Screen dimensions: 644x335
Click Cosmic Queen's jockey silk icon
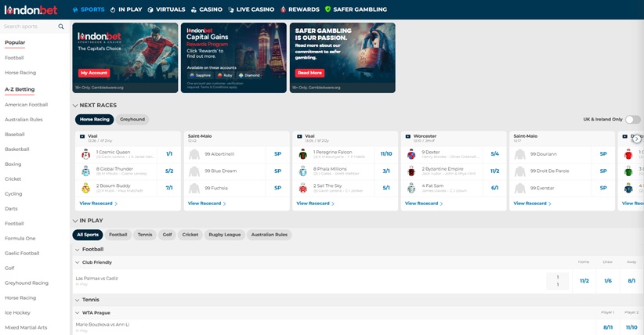pos(86,154)
